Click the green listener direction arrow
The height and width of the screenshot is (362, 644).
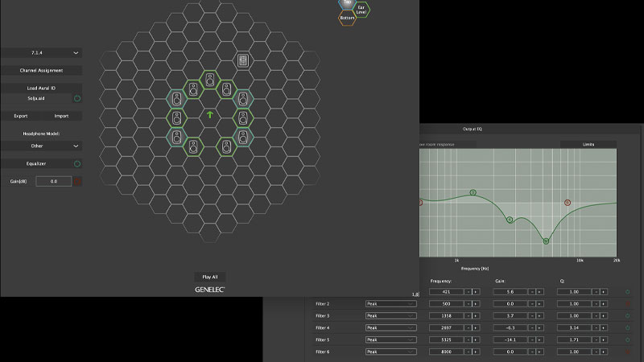210,114
